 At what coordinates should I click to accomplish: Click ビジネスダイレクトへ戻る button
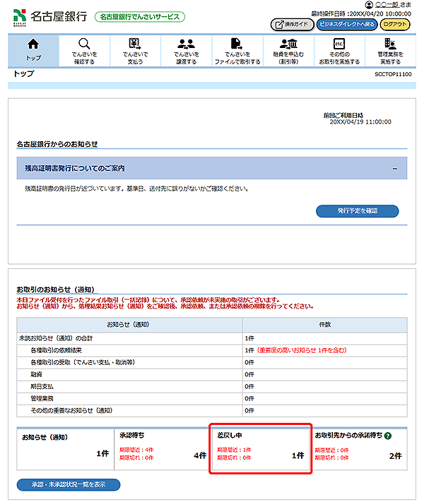[x=346, y=25]
